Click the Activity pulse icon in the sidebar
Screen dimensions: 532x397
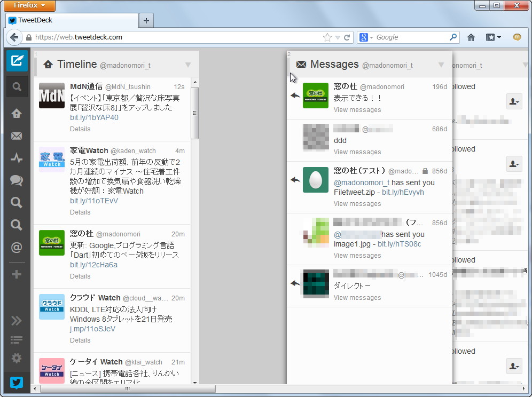coord(17,158)
